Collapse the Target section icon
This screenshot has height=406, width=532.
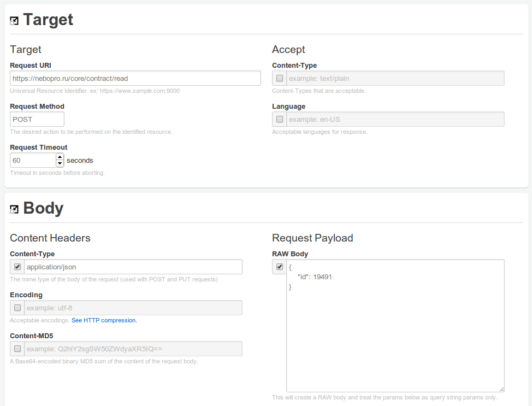(x=14, y=21)
